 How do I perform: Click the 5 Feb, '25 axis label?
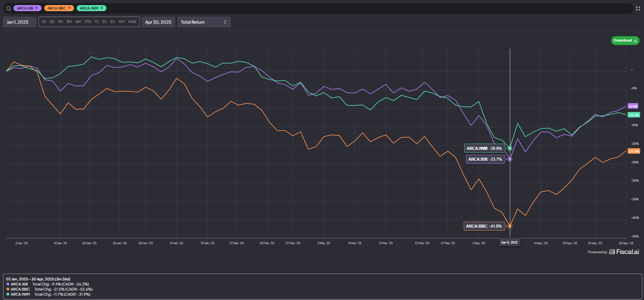click(x=176, y=243)
